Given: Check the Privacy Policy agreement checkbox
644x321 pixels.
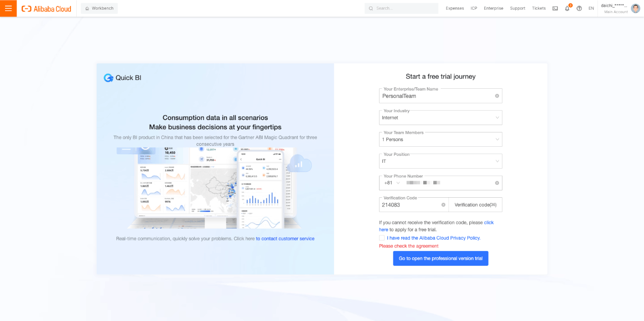Looking at the screenshot, I should (382, 238).
